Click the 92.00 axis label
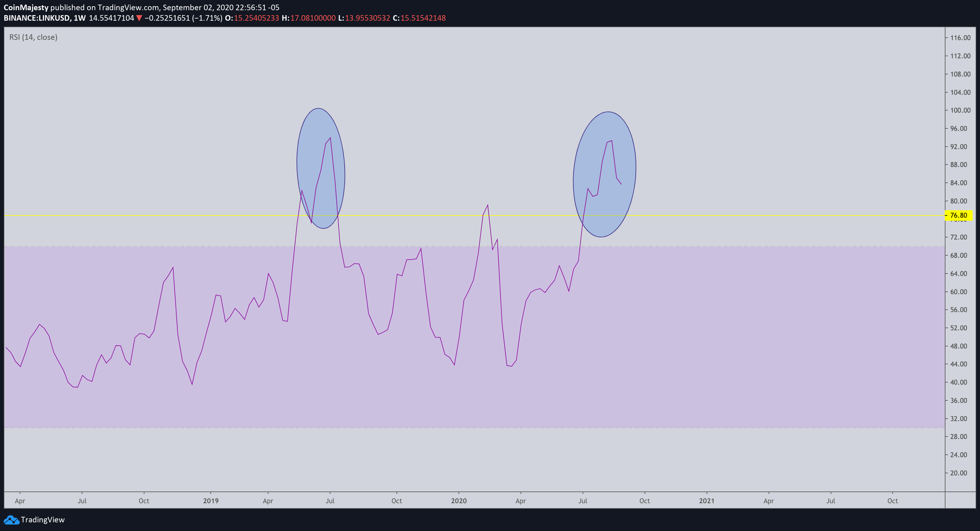980x531 pixels. pos(959,147)
